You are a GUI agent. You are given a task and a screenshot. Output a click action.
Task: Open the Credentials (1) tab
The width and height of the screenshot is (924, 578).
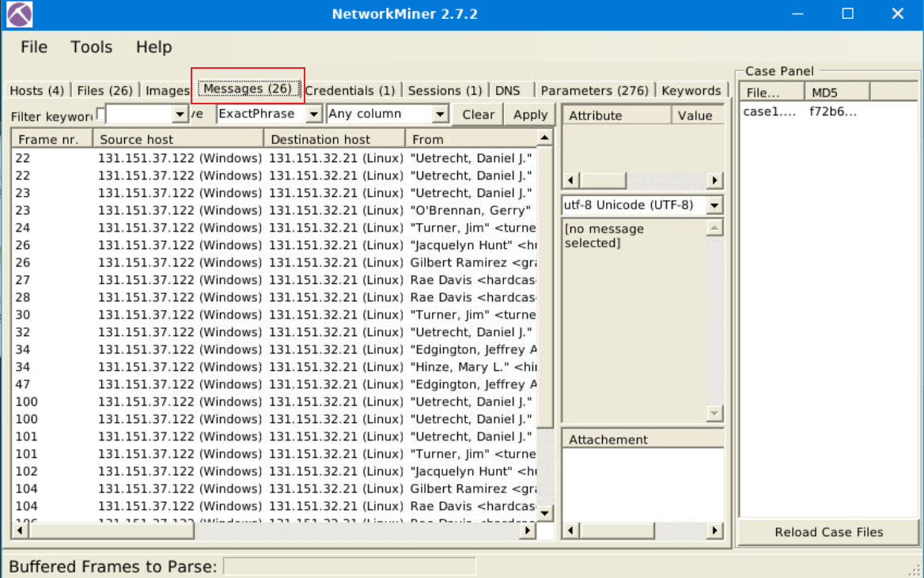point(350,91)
